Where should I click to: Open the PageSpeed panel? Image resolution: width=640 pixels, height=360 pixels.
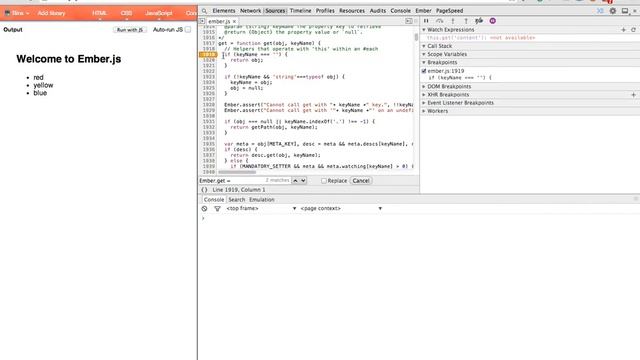coord(449,11)
